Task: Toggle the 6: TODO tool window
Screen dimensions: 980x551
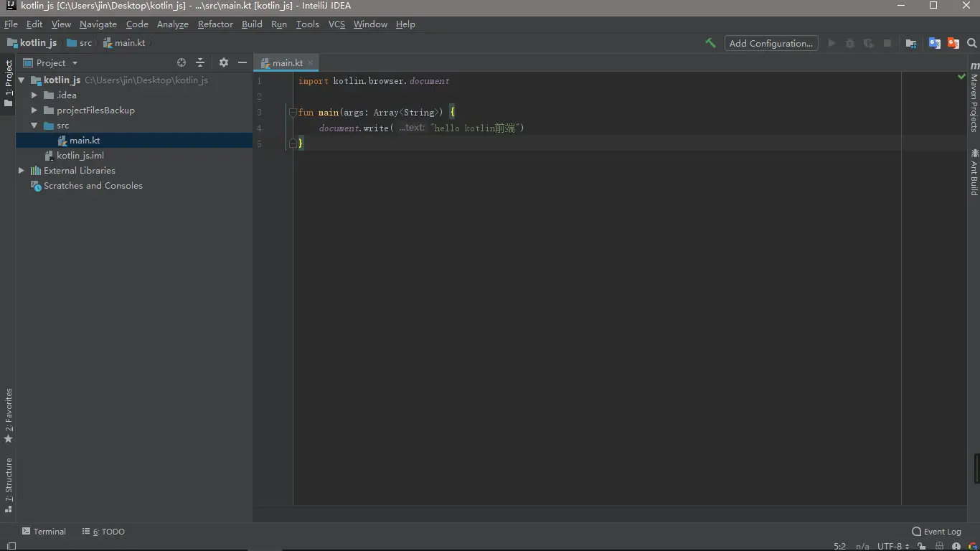Action: (x=103, y=532)
